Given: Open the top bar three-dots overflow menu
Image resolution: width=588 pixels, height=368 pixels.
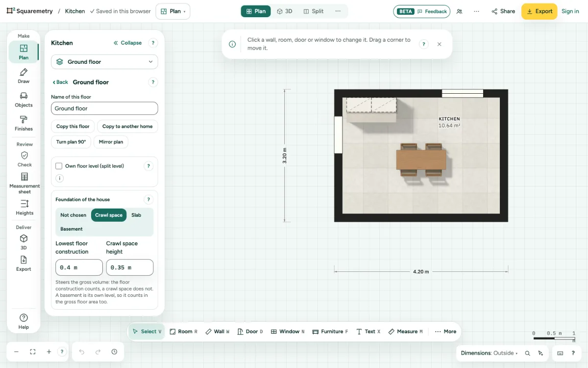Looking at the screenshot, I should [477, 11].
